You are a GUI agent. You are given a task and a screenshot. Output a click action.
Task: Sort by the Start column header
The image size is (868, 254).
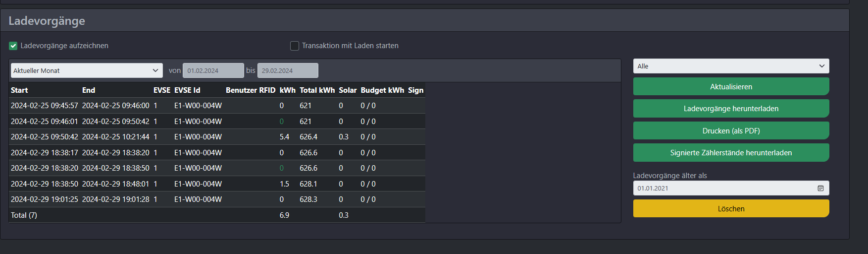[19, 90]
